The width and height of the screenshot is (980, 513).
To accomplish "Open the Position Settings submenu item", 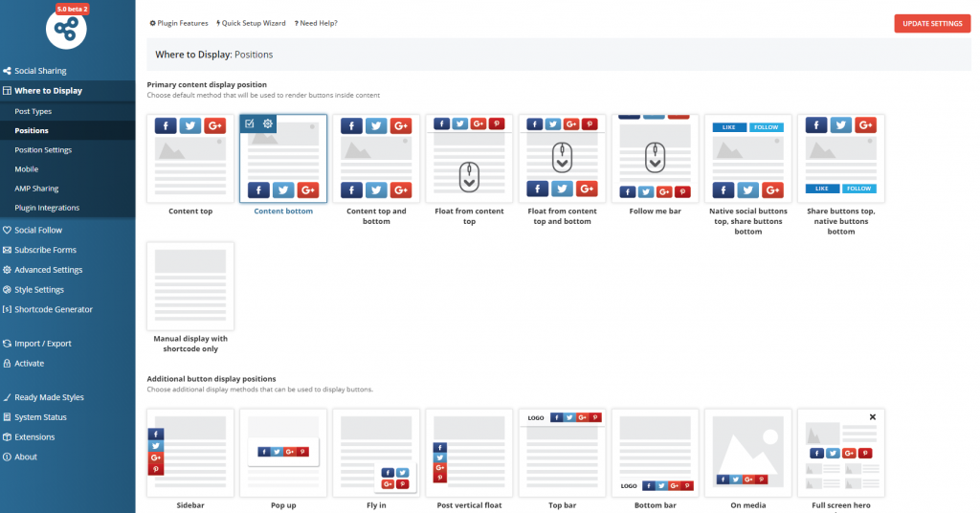I will 43,150.
